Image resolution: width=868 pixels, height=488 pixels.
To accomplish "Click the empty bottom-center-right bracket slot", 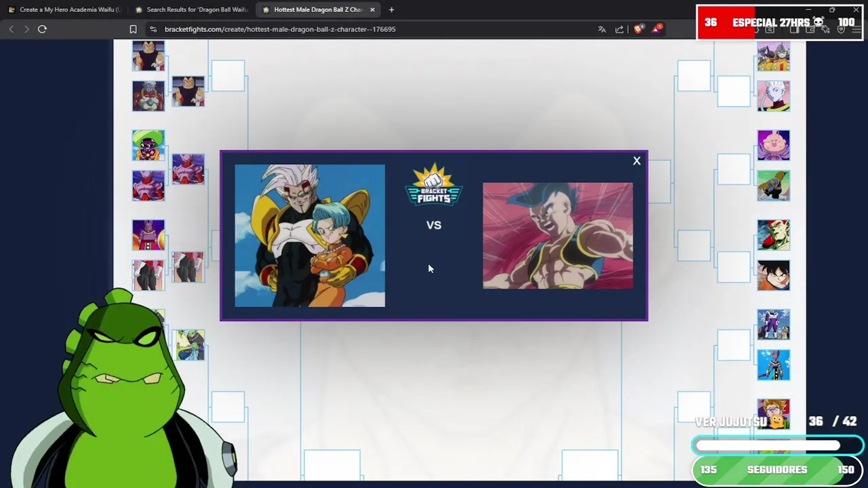I will pos(590,465).
